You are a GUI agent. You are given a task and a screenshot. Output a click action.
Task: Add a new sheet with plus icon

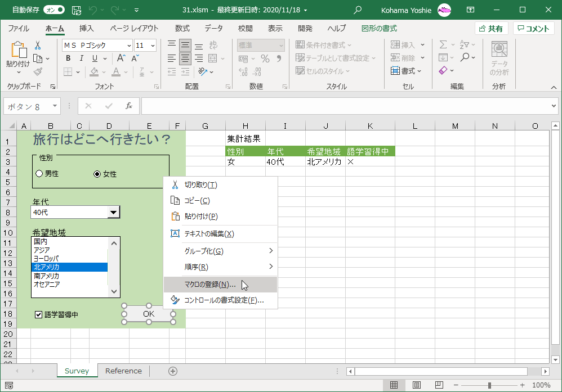coord(173,371)
